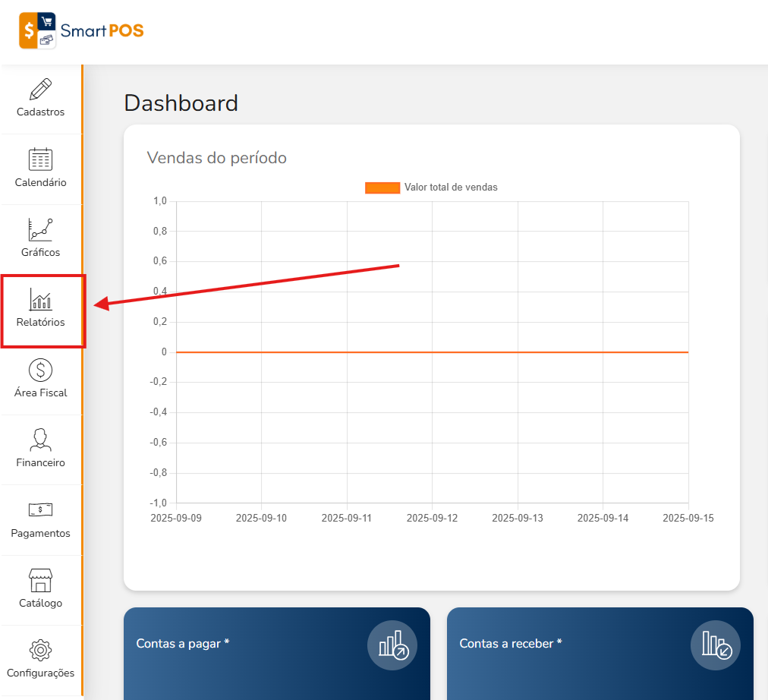Open Cadastros pencil icon in sidebar

point(41,89)
